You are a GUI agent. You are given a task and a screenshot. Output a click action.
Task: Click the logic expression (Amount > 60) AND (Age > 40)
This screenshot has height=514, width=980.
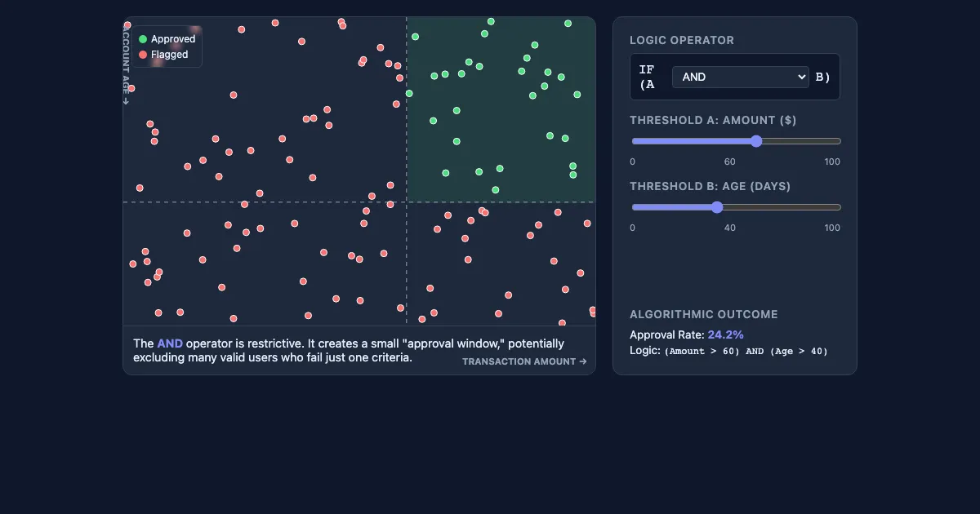point(746,351)
